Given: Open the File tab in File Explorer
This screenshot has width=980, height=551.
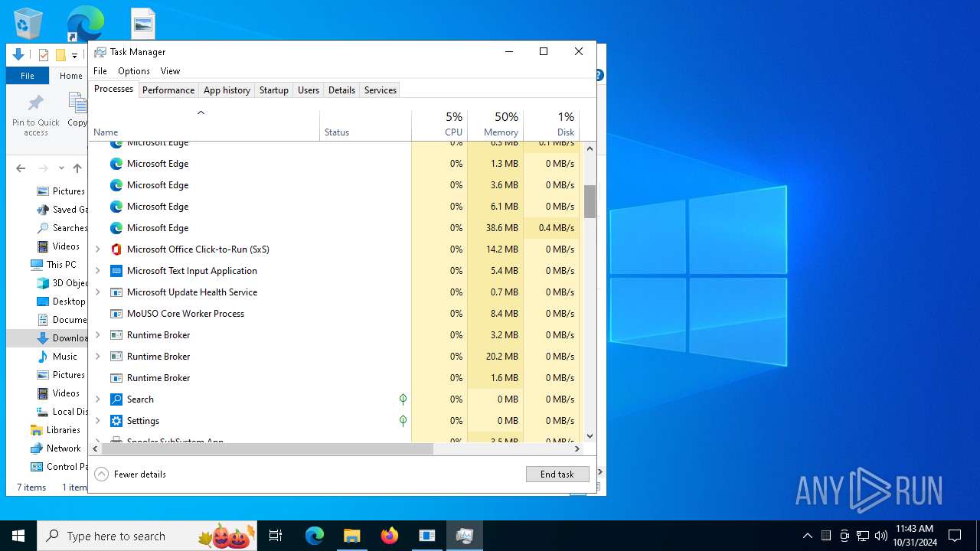Looking at the screenshot, I should [x=28, y=76].
